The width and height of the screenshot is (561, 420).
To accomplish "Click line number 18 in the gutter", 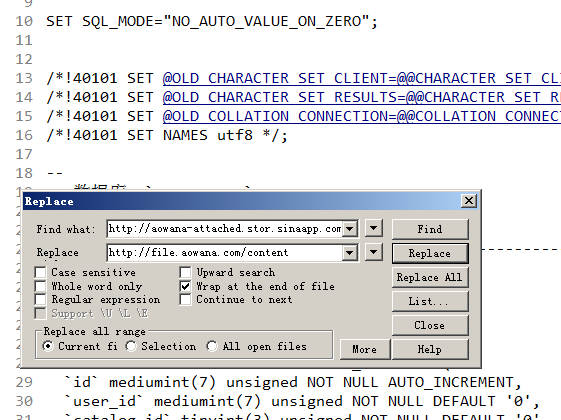I will tap(24, 173).
